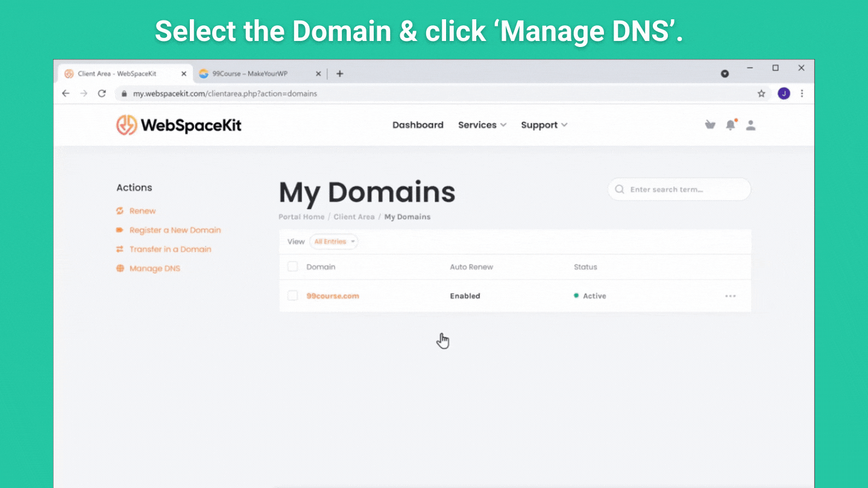Reload the page using browser refresh icon

(x=102, y=93)
